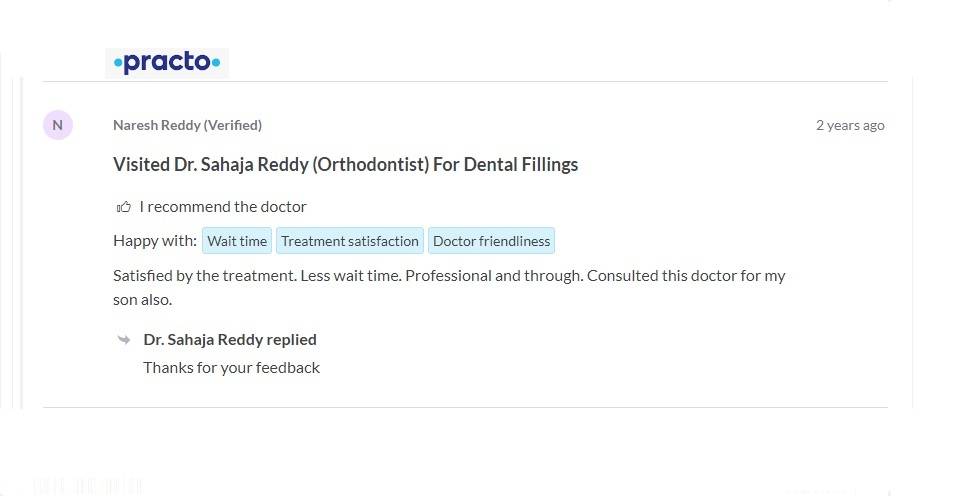Click the reply arrow icon
The height and width of the screenshot is (496, 954).
coord(124,339)
